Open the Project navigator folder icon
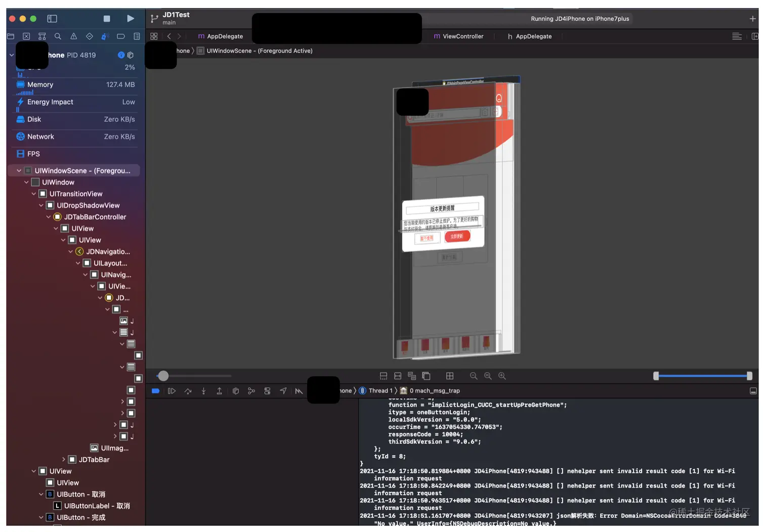The image size is (765, 532). point(11,36)
